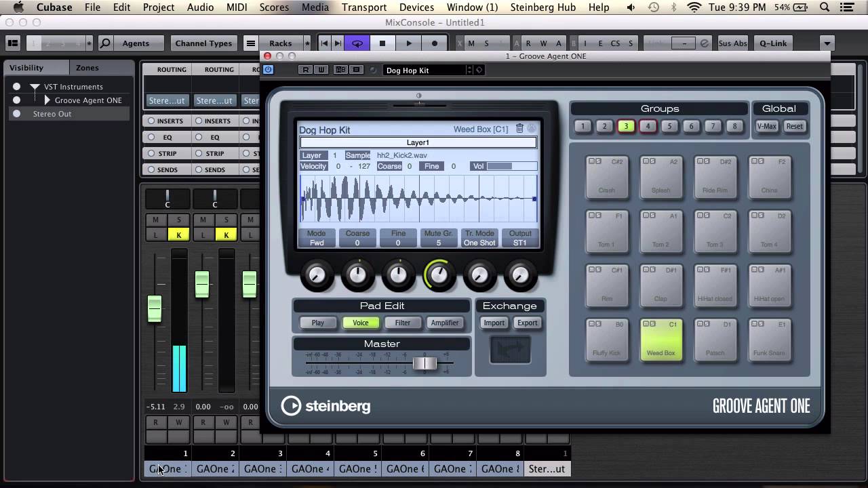This screenshot has height=488, width=868.
Task: Toggle visibility dot for Stereo Out
Action: 16,114
